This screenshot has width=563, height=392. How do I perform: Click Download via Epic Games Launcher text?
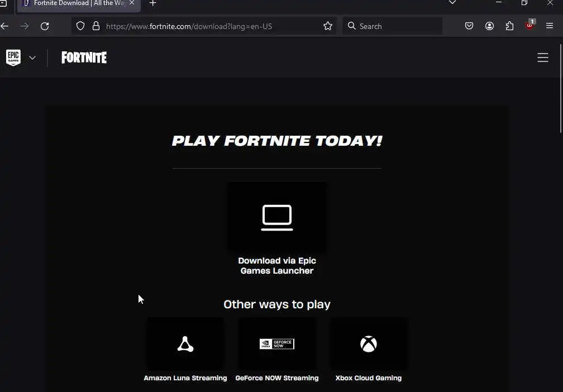coord(277,266)
